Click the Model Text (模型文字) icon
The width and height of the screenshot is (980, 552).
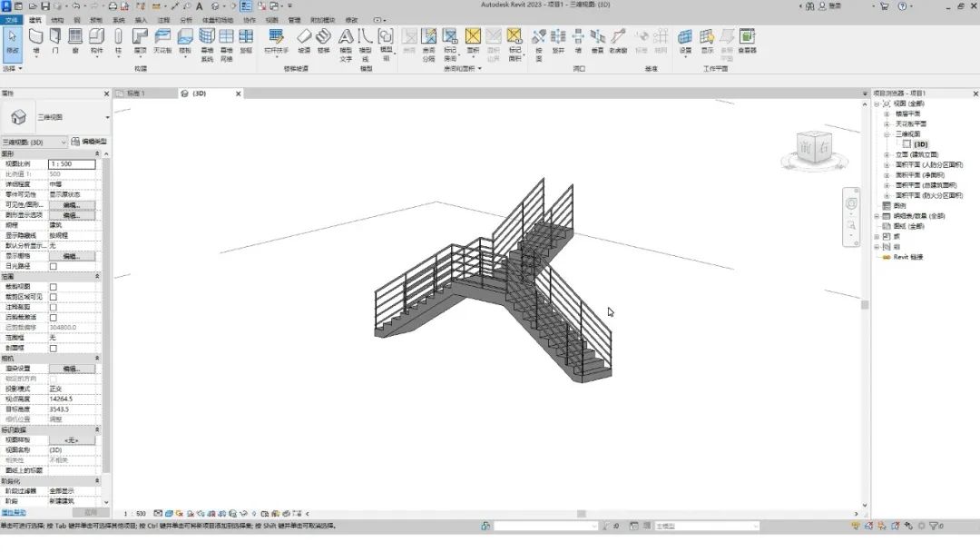pyautogui.click(x=346, y=41)
